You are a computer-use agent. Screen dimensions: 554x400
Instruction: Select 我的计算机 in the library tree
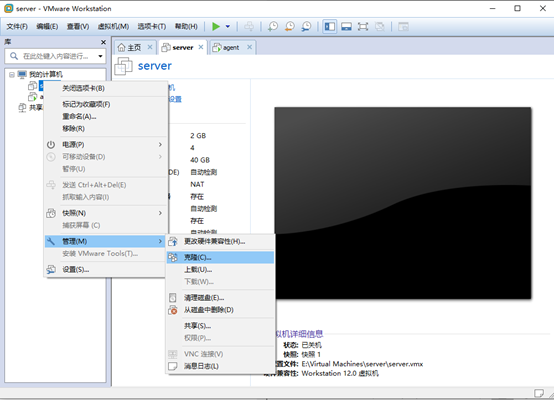[x=46, y=75]
